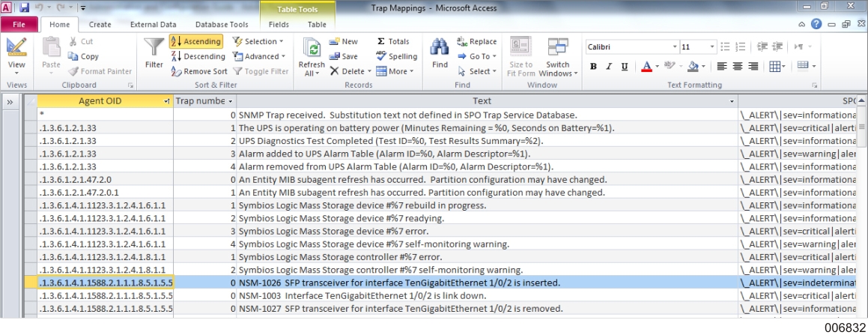The width and height of the screenshot is (868, 335).
Task: Click Copy in the Clipboard group
Action: (x=83, y=56)
